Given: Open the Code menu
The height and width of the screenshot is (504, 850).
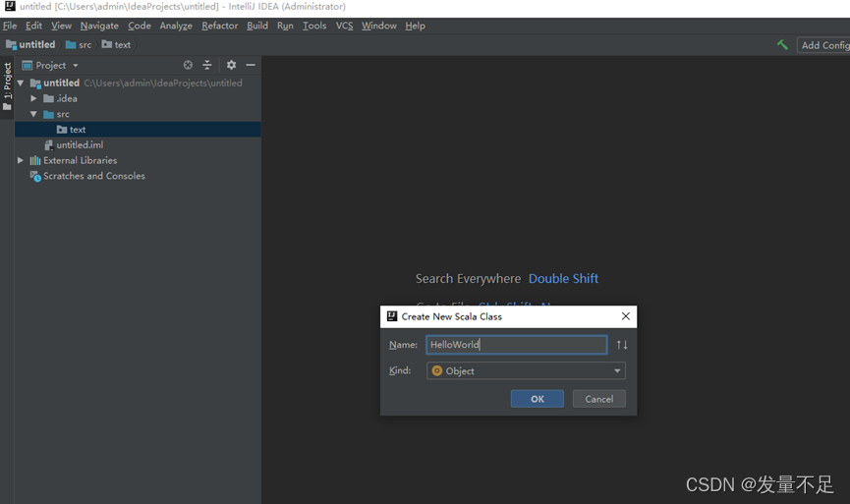Looking at the screenshot, I should (x=140, y=26).
